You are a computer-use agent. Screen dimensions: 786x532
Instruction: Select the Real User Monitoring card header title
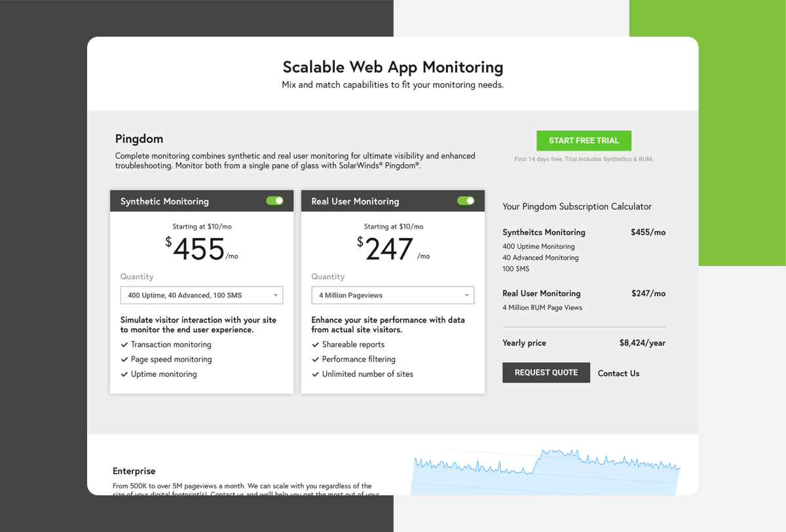point(355,201)
